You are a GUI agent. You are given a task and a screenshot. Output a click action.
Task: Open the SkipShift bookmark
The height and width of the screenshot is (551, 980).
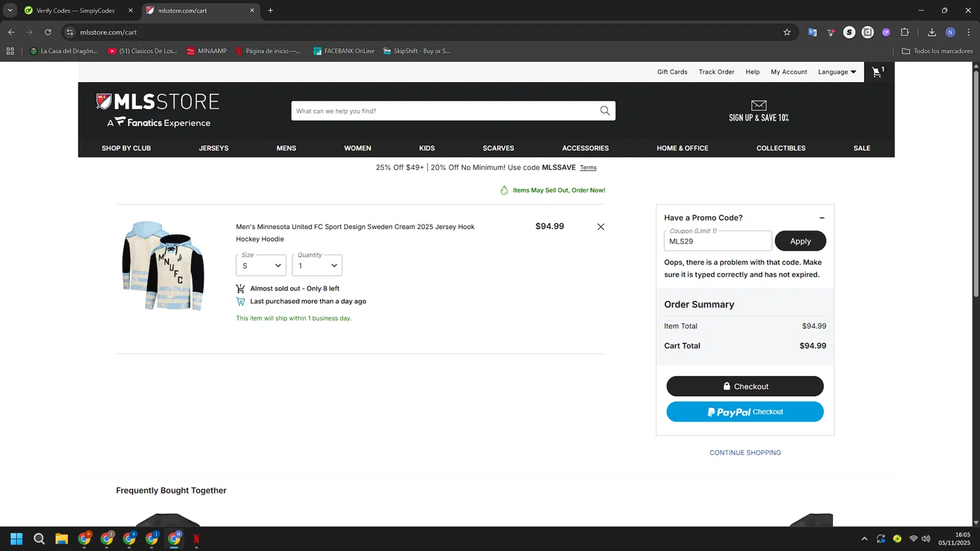pyautogui.click(x=417, y=51)
